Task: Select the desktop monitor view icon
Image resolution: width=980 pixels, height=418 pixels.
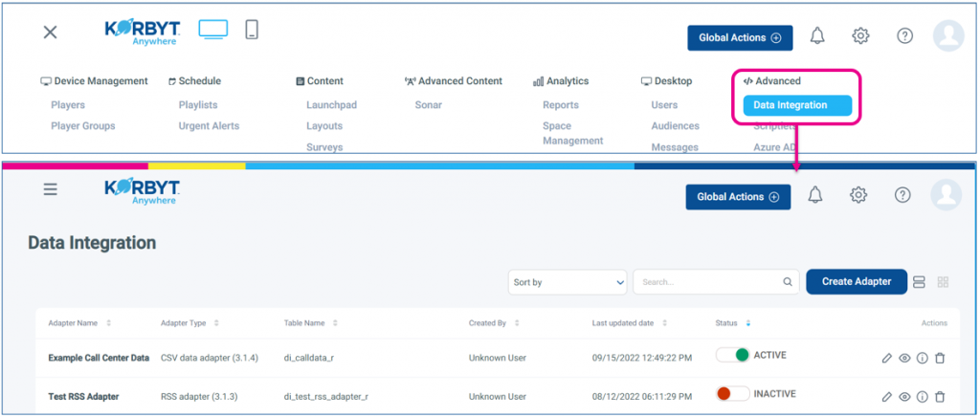Action: coord(214,30)
